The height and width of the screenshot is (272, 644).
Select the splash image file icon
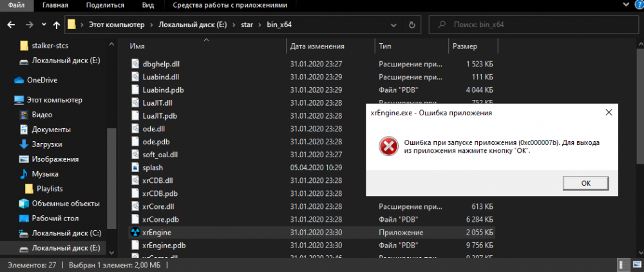click(x=135, y=168)
